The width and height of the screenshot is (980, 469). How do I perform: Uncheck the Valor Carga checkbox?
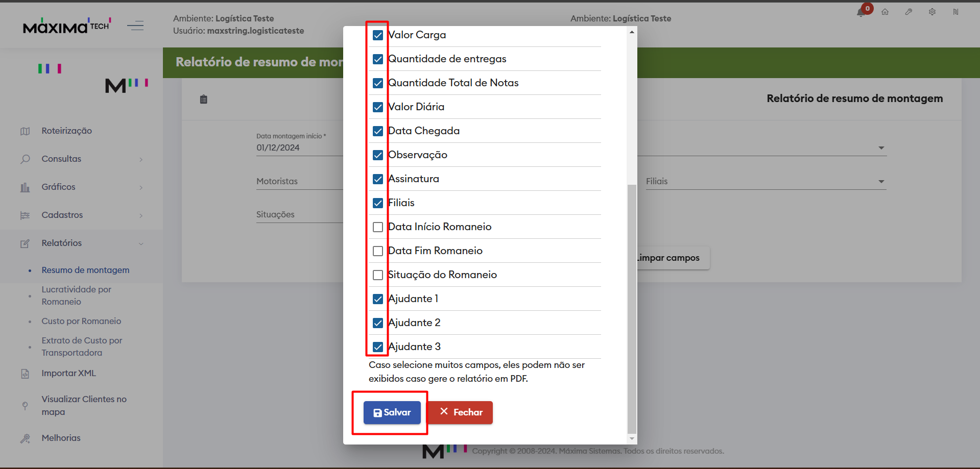point(378,35)
